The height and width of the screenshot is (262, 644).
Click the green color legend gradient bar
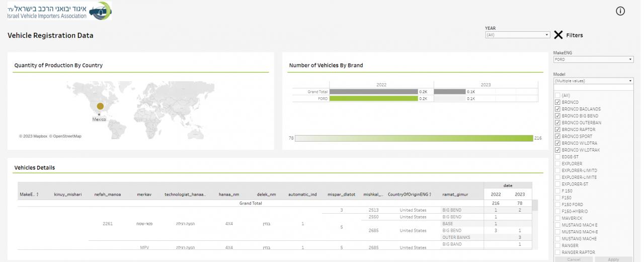414,138
